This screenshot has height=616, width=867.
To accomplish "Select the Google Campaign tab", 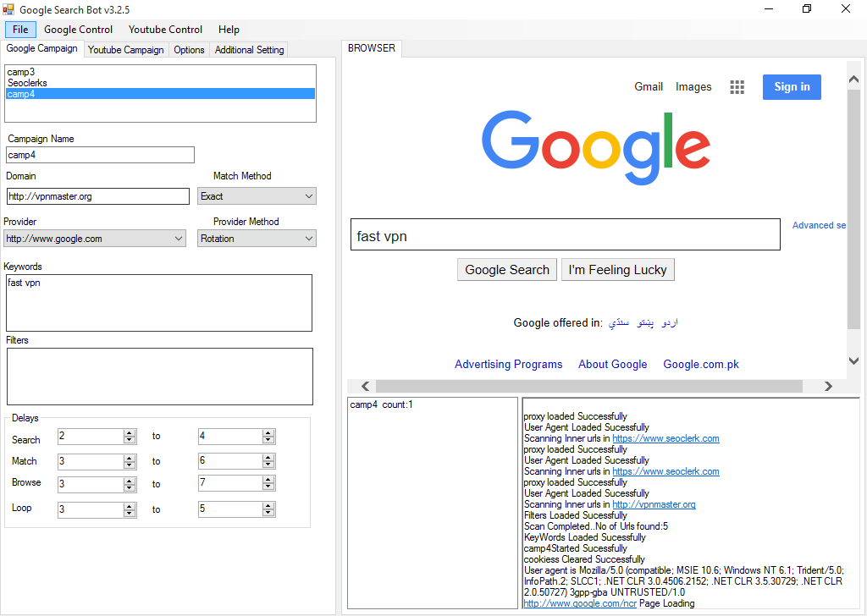I will (x=42, y=48).
